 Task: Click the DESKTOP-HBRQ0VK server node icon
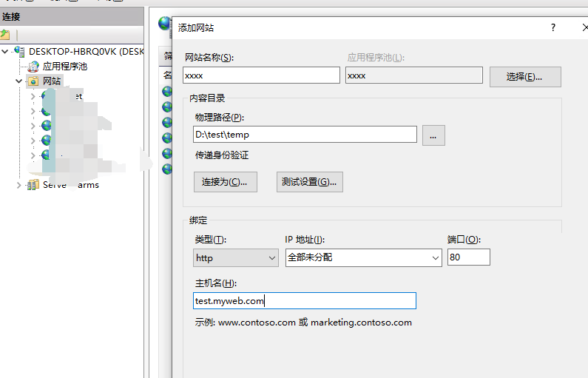click(19, 52)
